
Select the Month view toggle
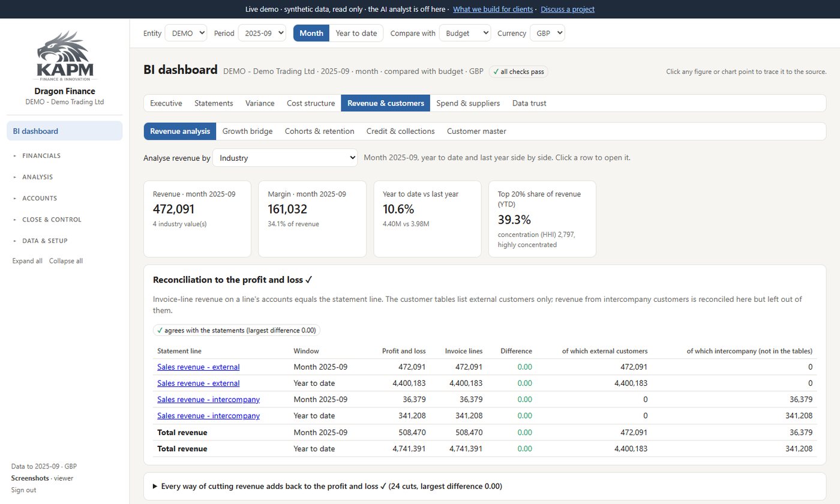tap(311, 33)
